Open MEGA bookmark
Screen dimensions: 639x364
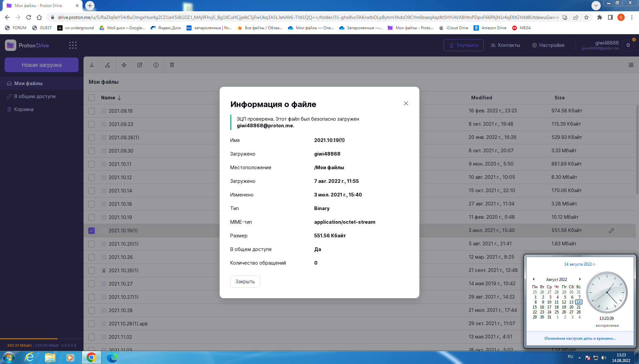[522, 28]
